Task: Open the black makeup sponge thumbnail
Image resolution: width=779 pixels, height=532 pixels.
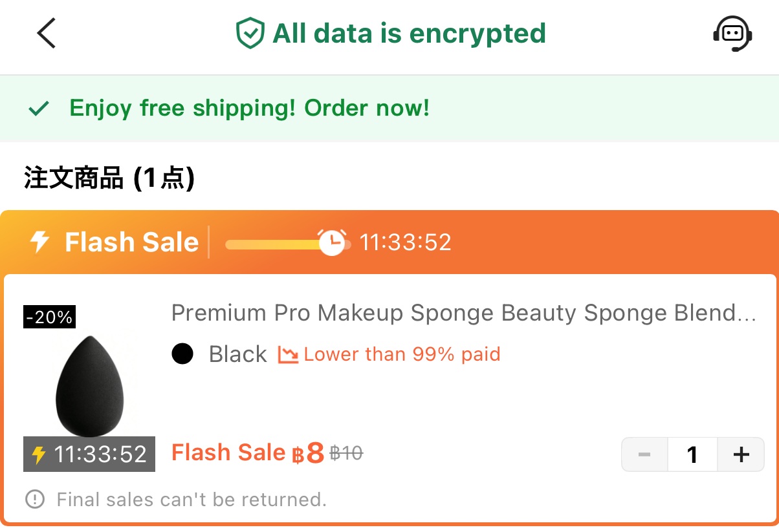Action: (x=89, y=387)
